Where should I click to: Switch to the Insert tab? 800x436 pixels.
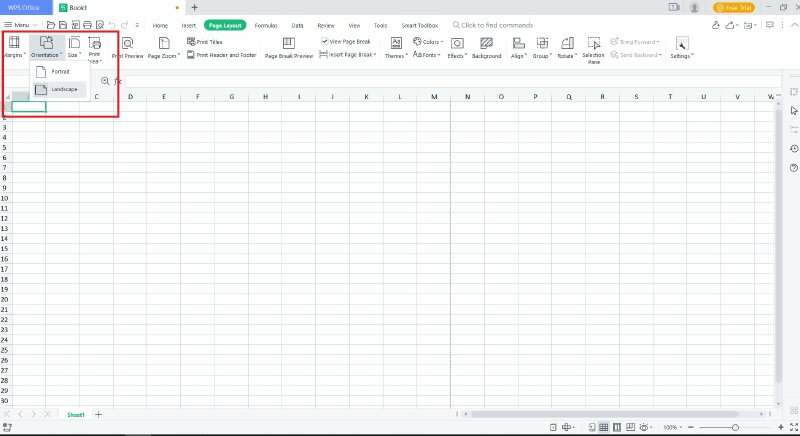pos(188,25)
